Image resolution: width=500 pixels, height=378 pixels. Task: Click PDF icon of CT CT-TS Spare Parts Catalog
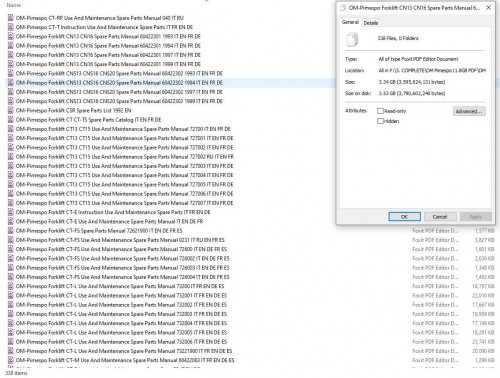(x=11, y=120)
